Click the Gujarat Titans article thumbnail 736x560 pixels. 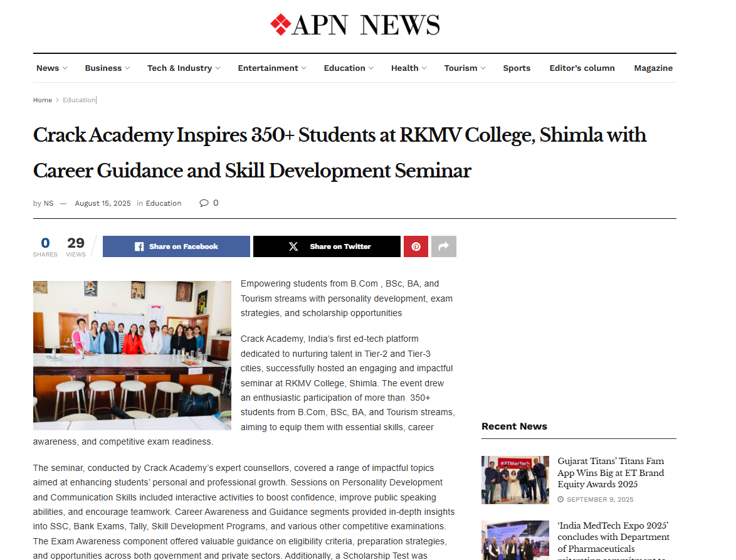tap(515, 480)
